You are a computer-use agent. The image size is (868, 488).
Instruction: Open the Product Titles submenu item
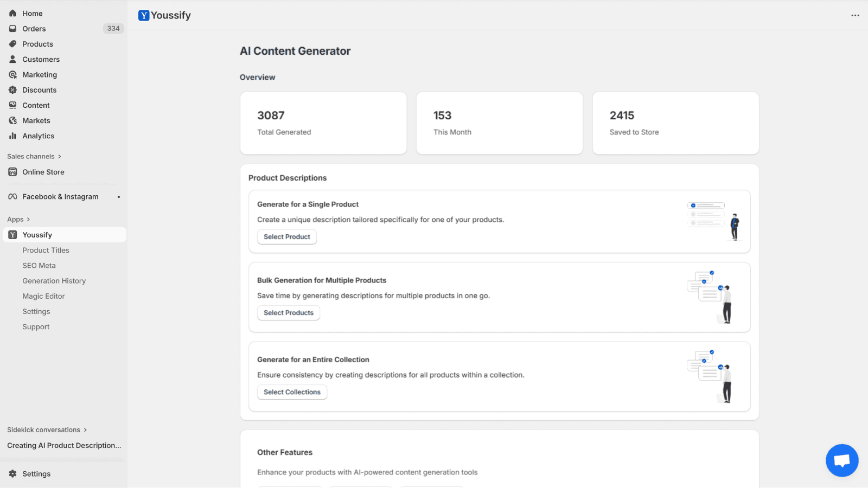click(46, 250)
